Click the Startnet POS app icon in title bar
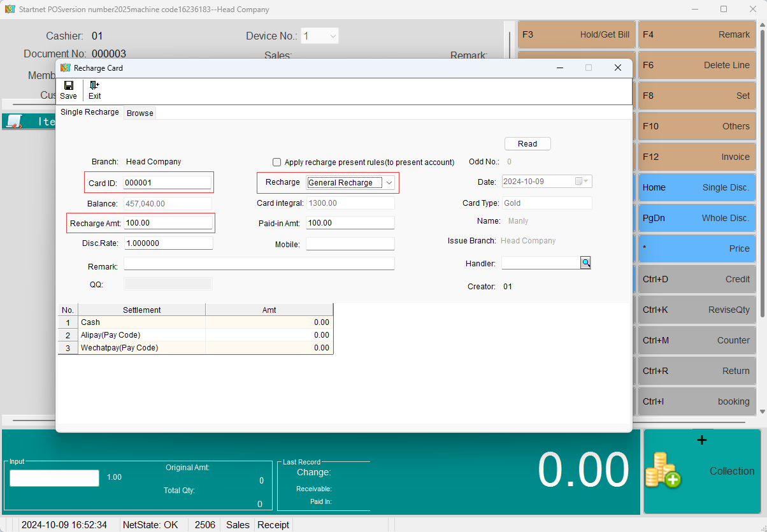Viewport: 767px width, 532px height. point(10,10)
